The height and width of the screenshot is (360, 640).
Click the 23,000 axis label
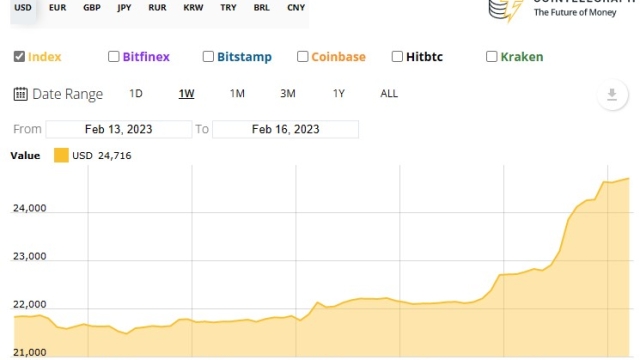pos(29,256)
